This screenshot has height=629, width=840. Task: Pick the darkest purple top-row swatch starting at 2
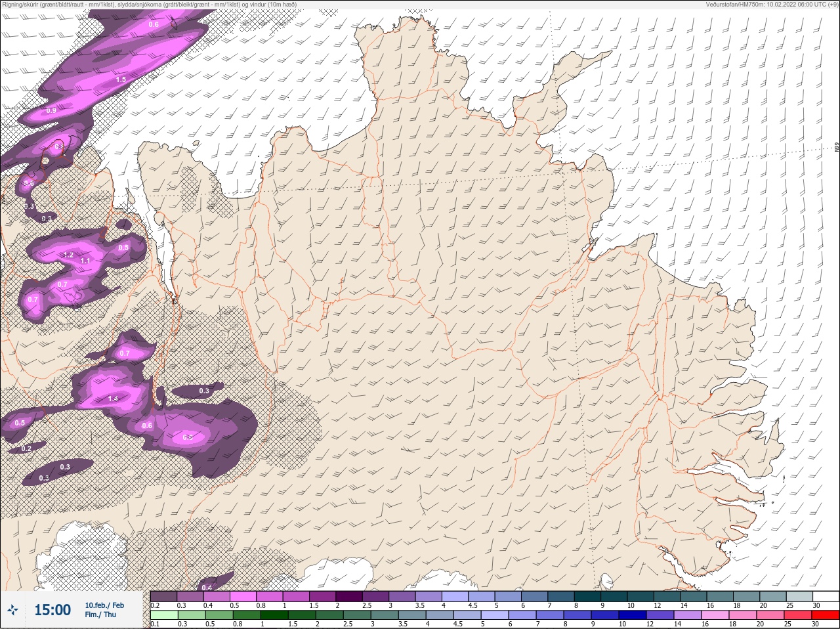(x=349, y=596)
